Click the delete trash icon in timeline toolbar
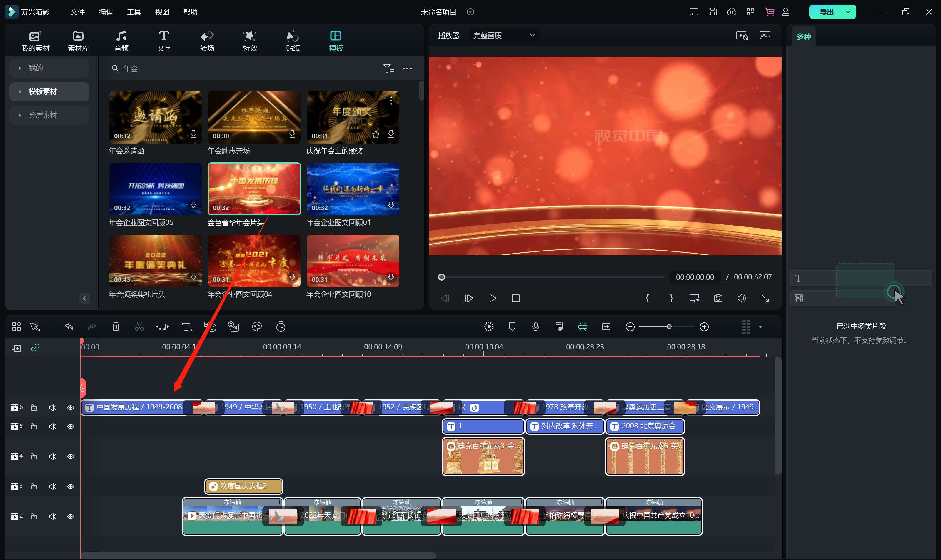Image resolution: width=941 pixels, height=560 pixels. tap(116, 327)
